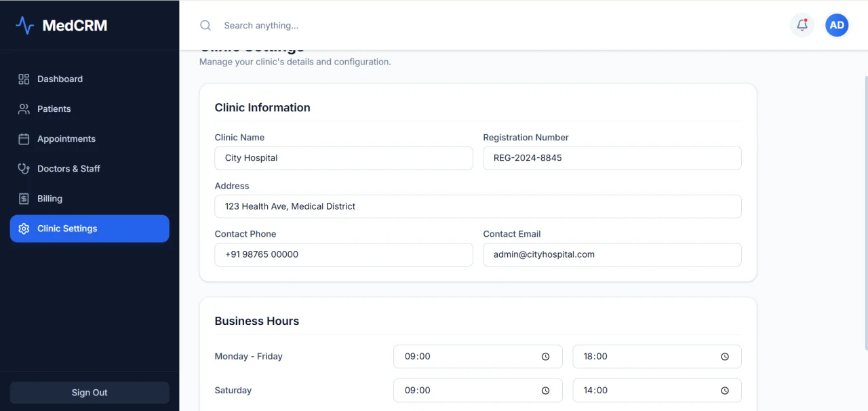Click the Dashboard grid icon in sidebar
Image resolution: width=868 pixels, height=411 pixels.
[x=24, y=79]
